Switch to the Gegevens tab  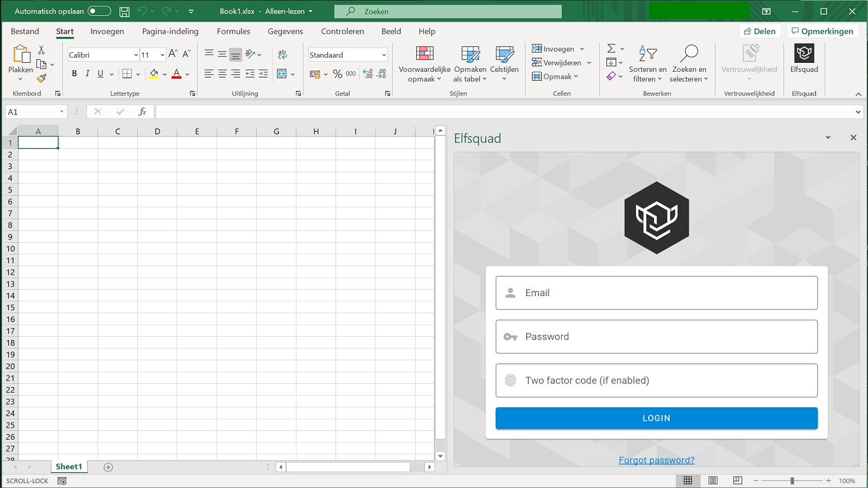(285, 31)
